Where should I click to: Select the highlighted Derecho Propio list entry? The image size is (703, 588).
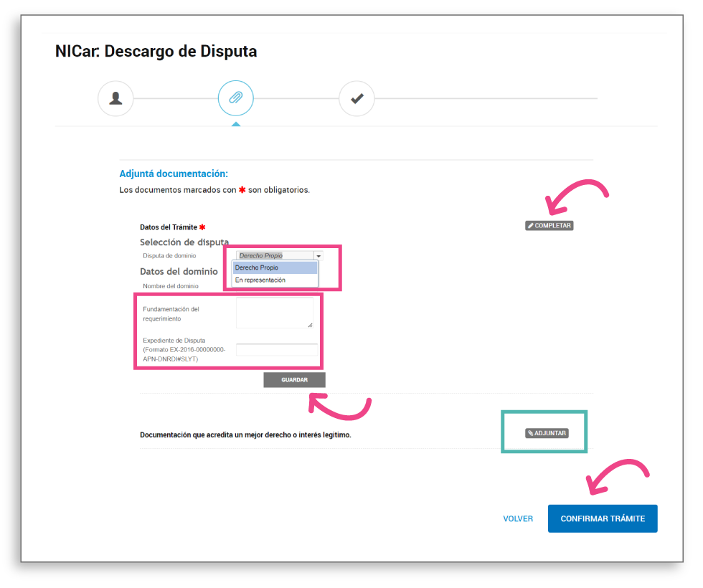(275, 267)
